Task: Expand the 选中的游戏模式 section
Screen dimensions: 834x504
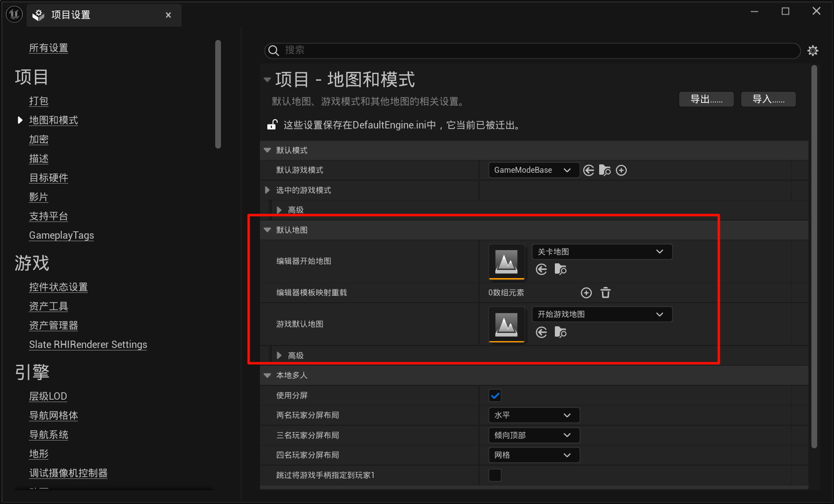Action: (x=267, y=190)
